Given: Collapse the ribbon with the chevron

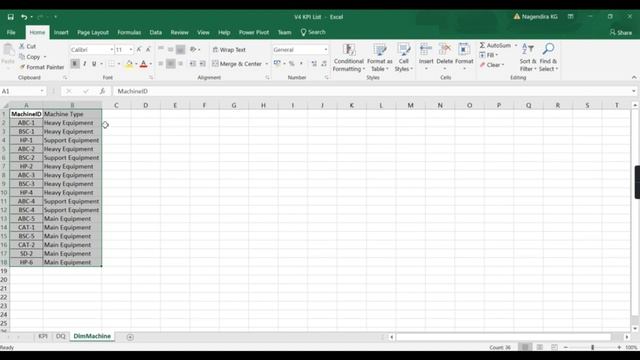Looking at the screenshot, I should [634, 77].
